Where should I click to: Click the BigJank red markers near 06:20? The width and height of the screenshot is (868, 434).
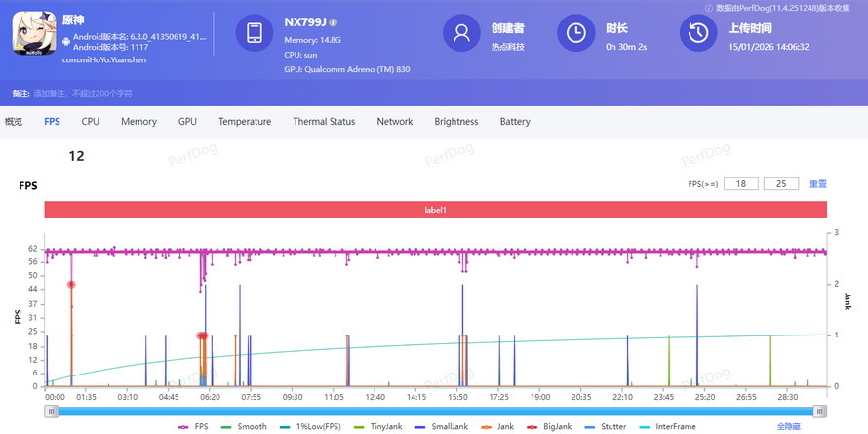[x=202, y=335]
